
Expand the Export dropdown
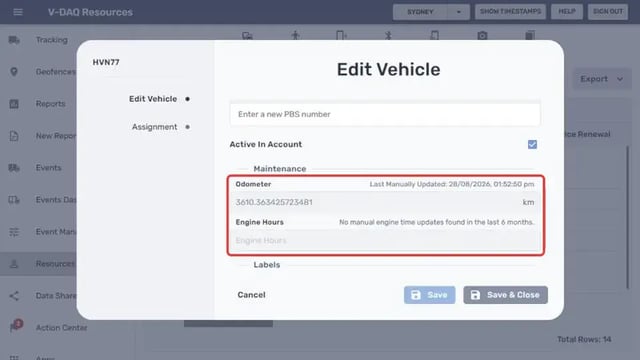[x=602, y=79]
